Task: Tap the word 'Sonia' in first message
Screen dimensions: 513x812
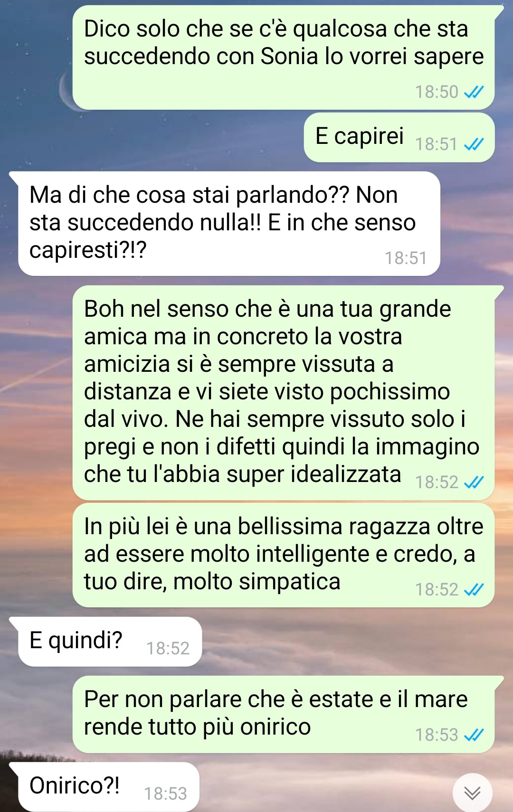Action: point(289,57)
